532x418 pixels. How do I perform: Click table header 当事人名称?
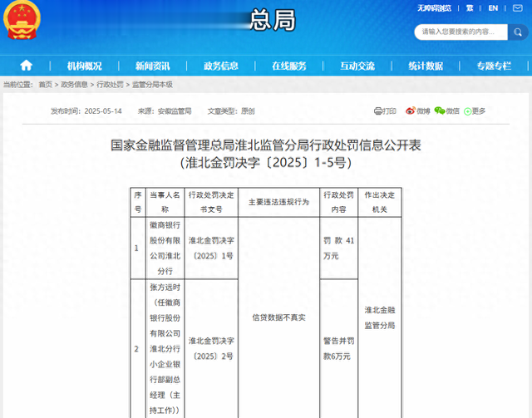click(165, 202)
